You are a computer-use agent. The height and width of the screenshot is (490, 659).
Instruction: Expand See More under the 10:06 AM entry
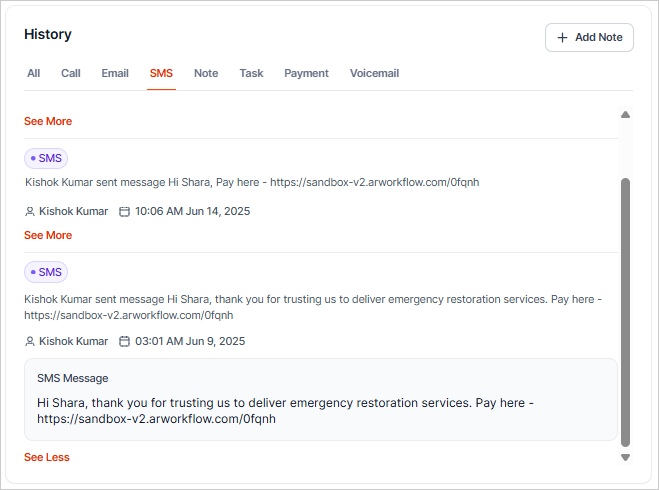pyautogui.click(x=48, y=235)
